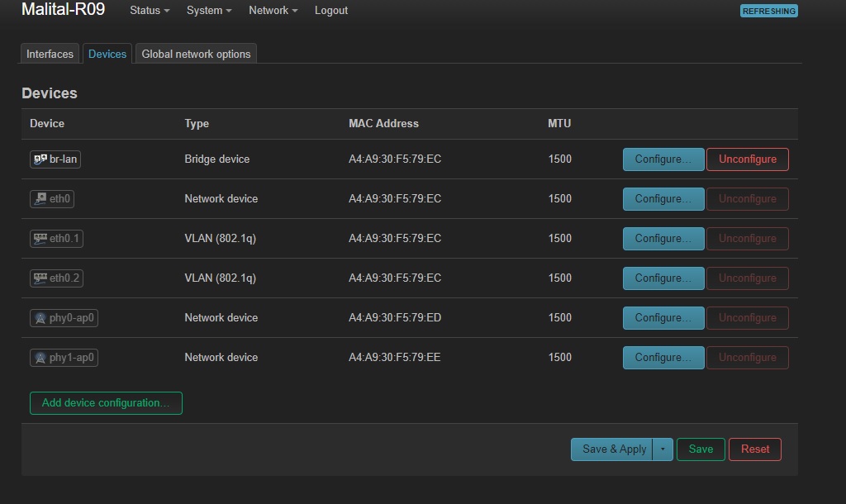The image size is (846, 504).
Task: Click the Malital-R09 hostname title
Action: 63,9
